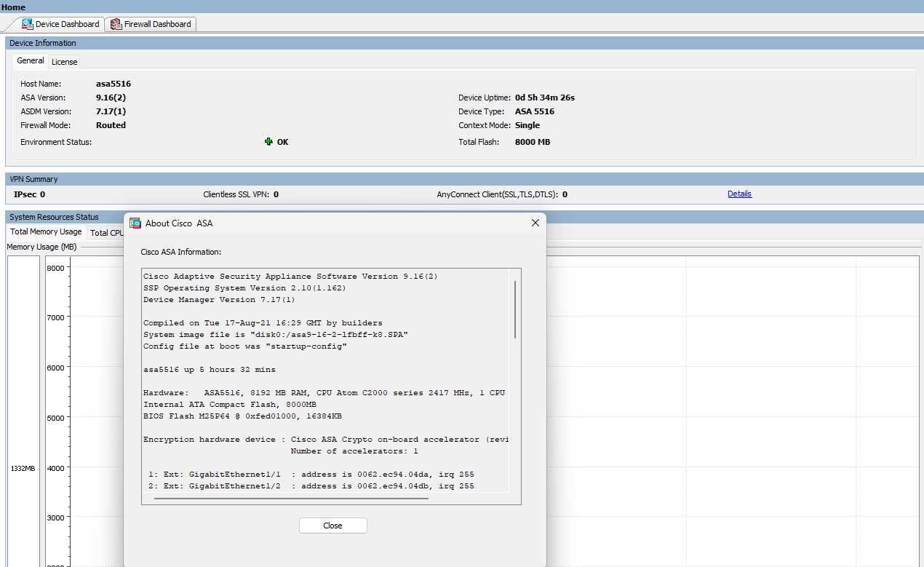Switch to the Total CPU tab

(x=106, y=233)
